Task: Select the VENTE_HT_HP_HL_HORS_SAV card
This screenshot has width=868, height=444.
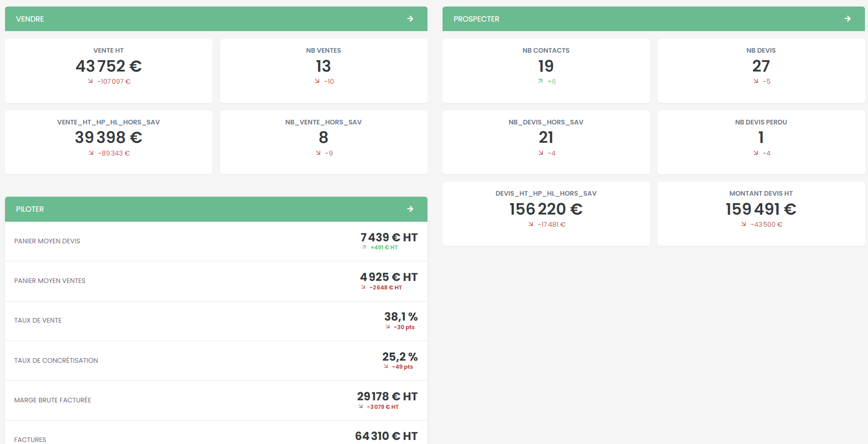Action: [108, 142]
